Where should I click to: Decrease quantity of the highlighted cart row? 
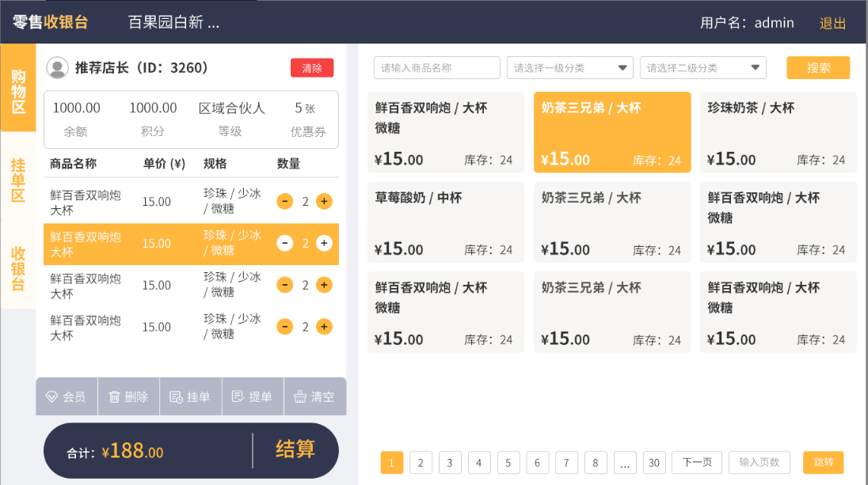point(285,244)
